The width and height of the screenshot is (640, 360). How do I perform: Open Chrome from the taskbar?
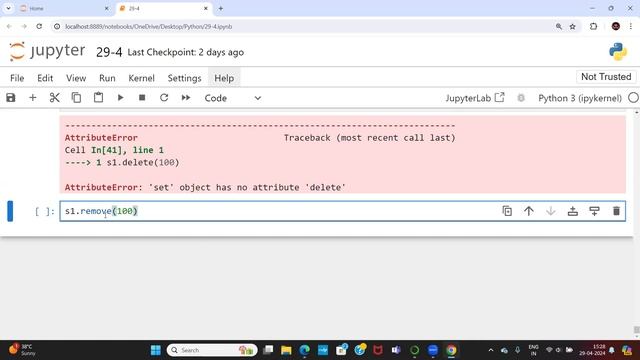click(451, 350)
